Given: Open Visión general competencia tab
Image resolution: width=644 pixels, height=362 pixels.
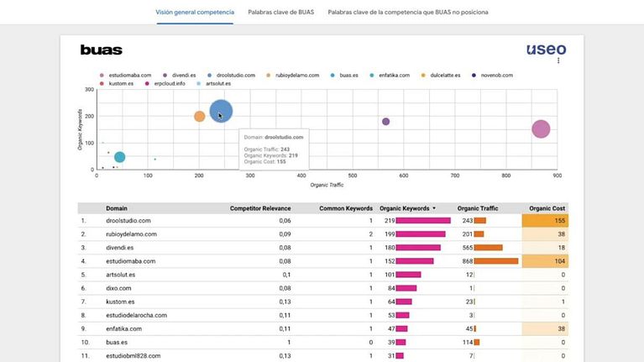Looking at the screenshot, I should pos(196,13).
